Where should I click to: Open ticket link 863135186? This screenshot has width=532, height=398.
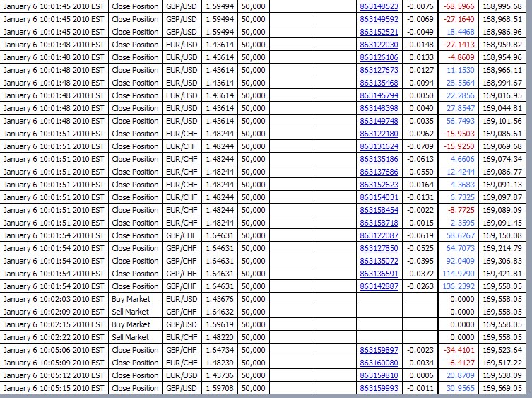pos(379,159)
